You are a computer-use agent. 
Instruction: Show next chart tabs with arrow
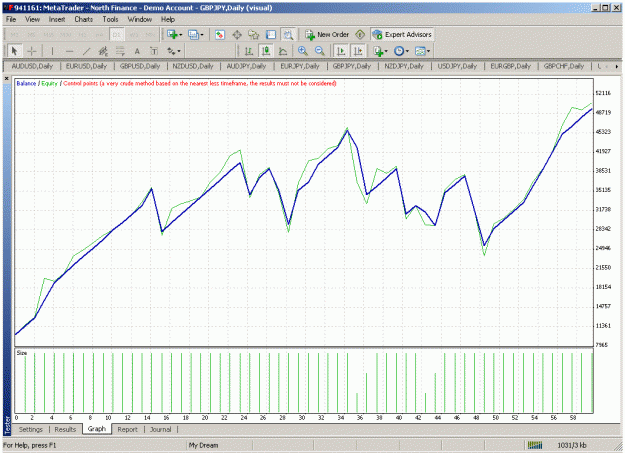coord(617,67)
